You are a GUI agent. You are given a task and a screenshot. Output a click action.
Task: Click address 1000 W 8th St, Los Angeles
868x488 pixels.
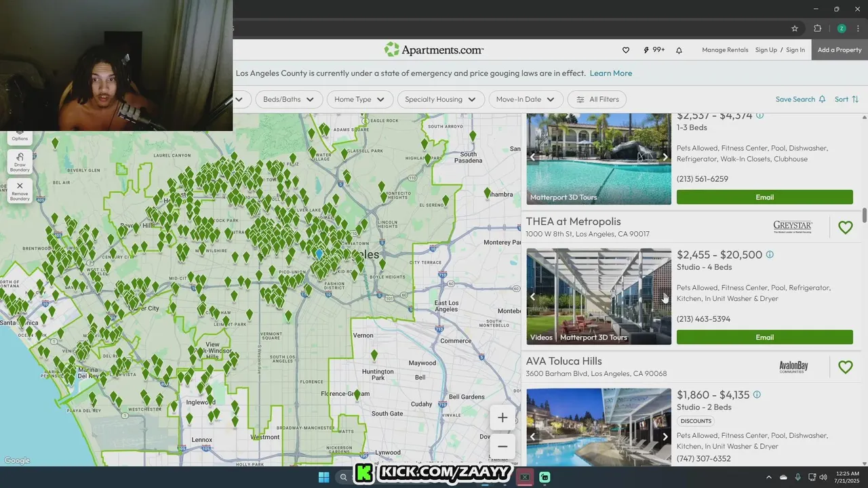(x=587, y=234)
